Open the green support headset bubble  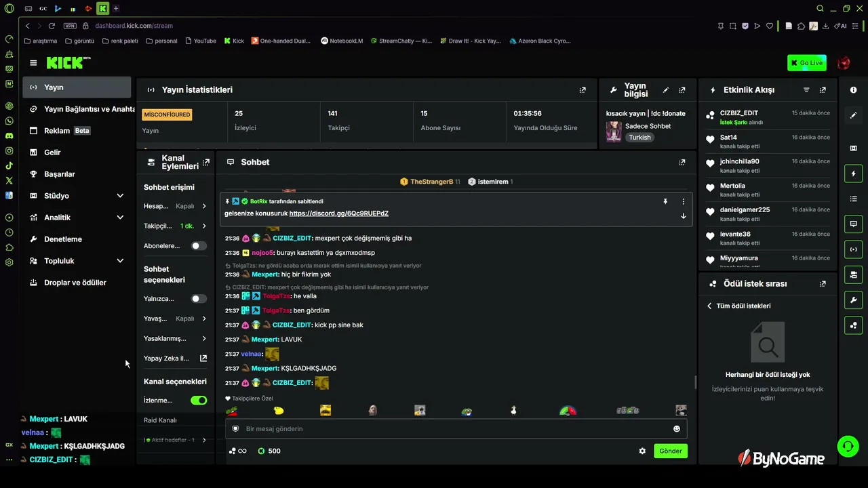[x=848, y=446]
